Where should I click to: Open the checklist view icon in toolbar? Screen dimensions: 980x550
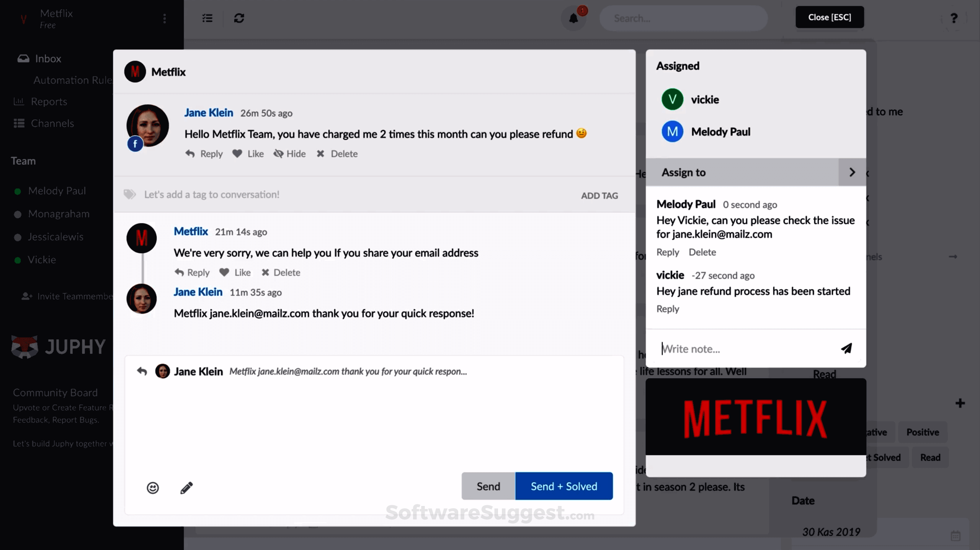[x=207, y=18]
